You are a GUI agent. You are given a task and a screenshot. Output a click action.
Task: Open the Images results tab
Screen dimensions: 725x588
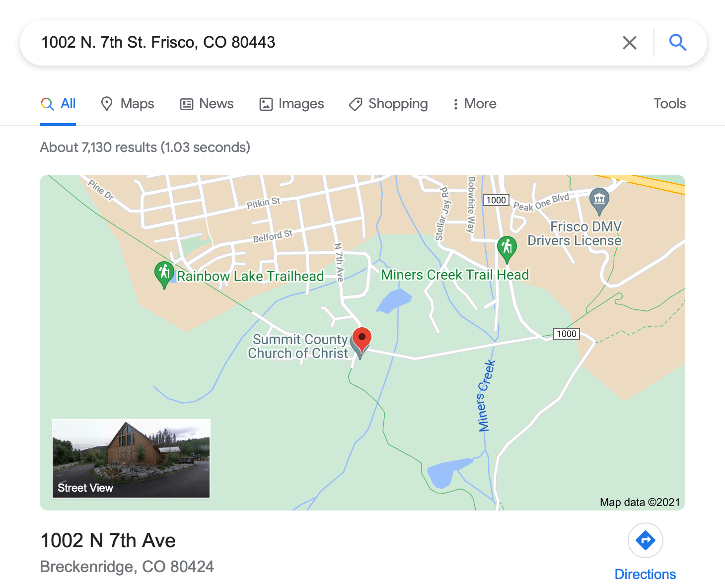coord(291,104)
